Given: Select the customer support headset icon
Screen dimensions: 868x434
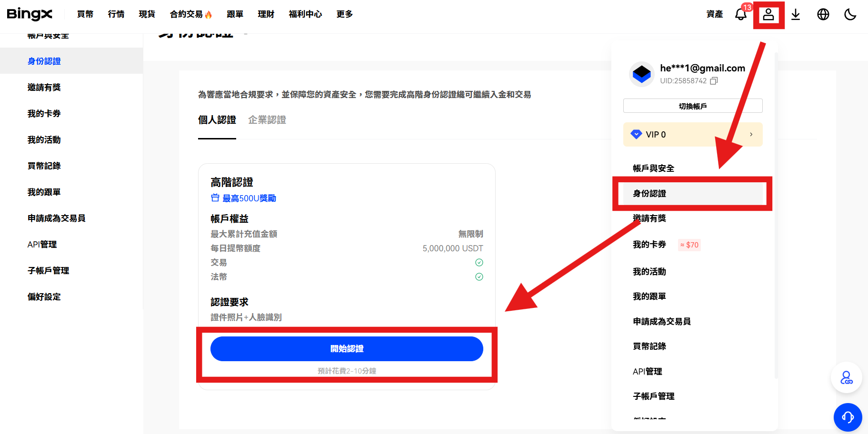Looking at the screenshot, I should coord(848,417).
